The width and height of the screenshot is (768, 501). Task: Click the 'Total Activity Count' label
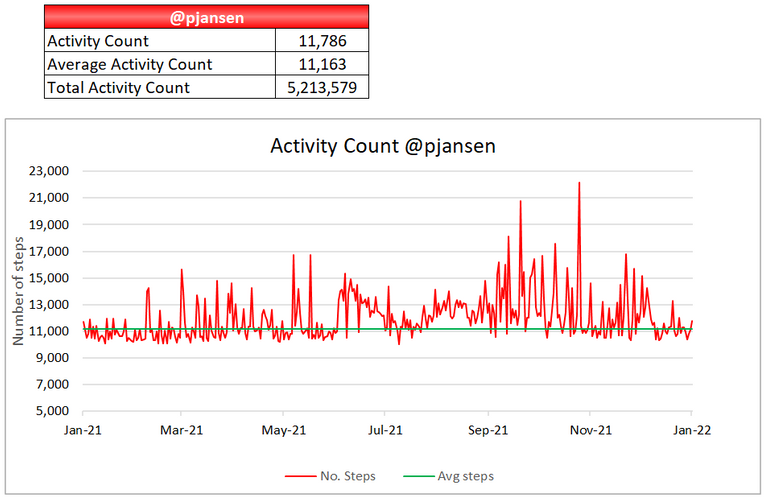(x=118, y=88)
